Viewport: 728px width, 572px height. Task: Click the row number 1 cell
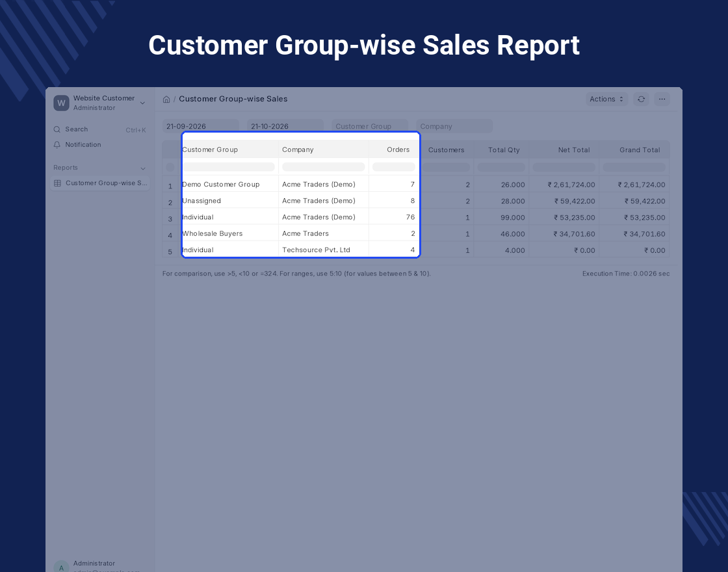(170, 186)
